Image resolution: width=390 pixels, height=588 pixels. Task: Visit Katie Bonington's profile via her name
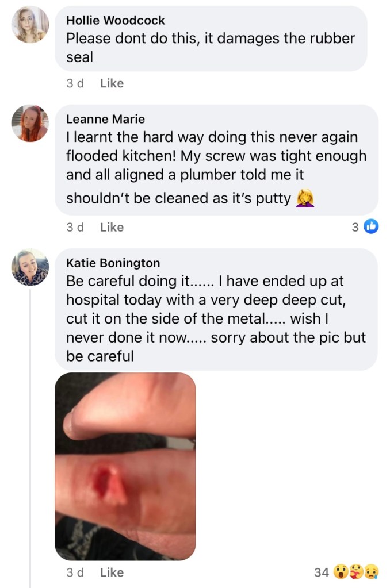(x=113, y=263)
